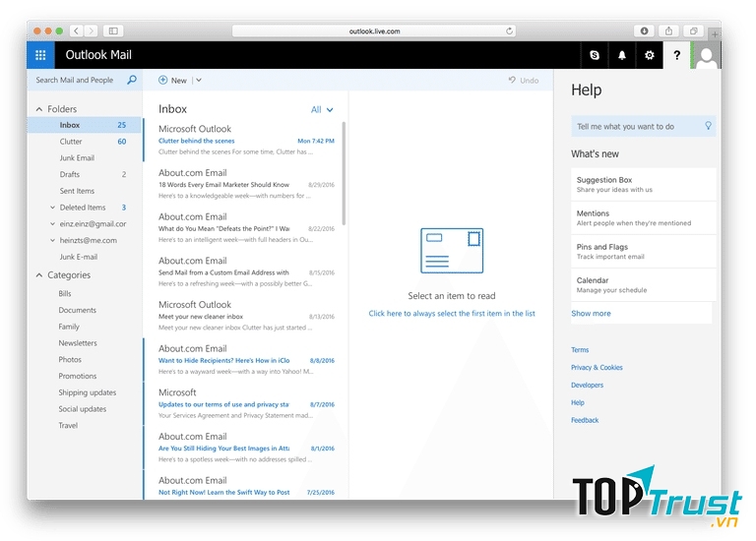Viewport: 756px width, 541px height.
Task: Click the envelope illustration in reading pane
Action: pos(452,251)
